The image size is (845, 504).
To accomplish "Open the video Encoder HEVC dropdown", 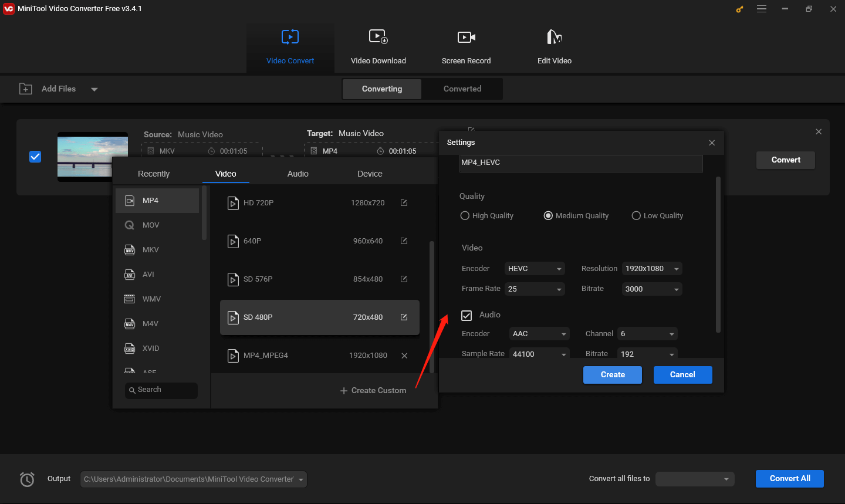I will (535, 269).
